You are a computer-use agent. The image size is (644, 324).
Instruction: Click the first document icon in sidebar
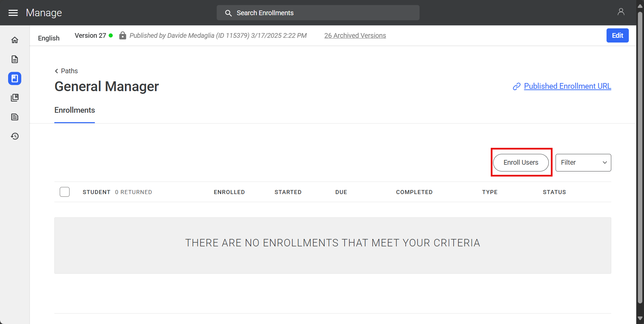(x=15, y=59)
